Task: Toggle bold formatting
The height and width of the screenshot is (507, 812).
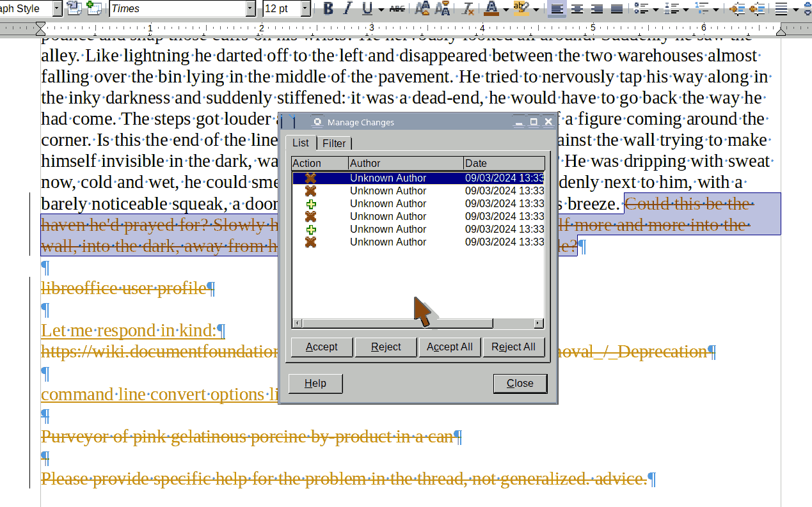Action: (328, 8)
